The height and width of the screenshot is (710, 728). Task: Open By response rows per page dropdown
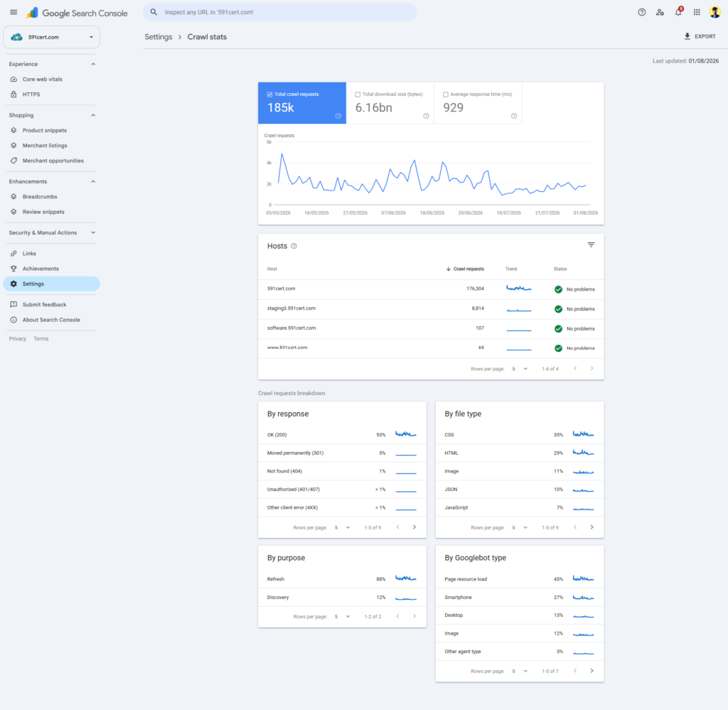(342, 527)
